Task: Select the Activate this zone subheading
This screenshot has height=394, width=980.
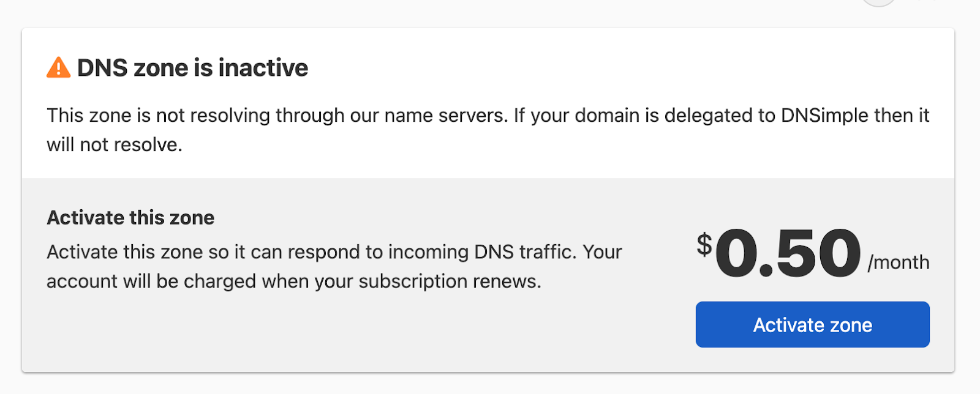Action: pos(130,218)
